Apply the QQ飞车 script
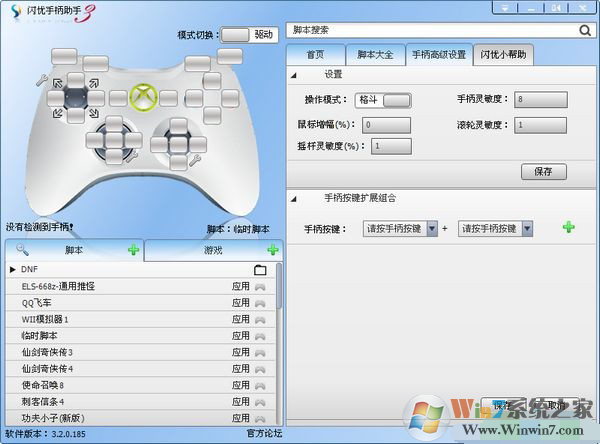Viewport: 600px width, 444px height. tap(241, 303)
